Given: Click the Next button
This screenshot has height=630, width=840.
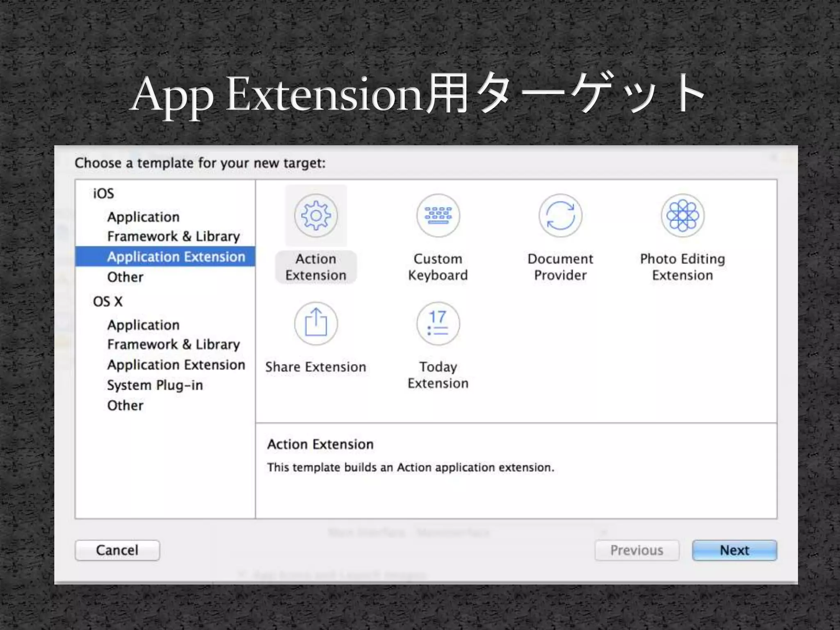Looking at the screenshot, I should click(734, 550).
